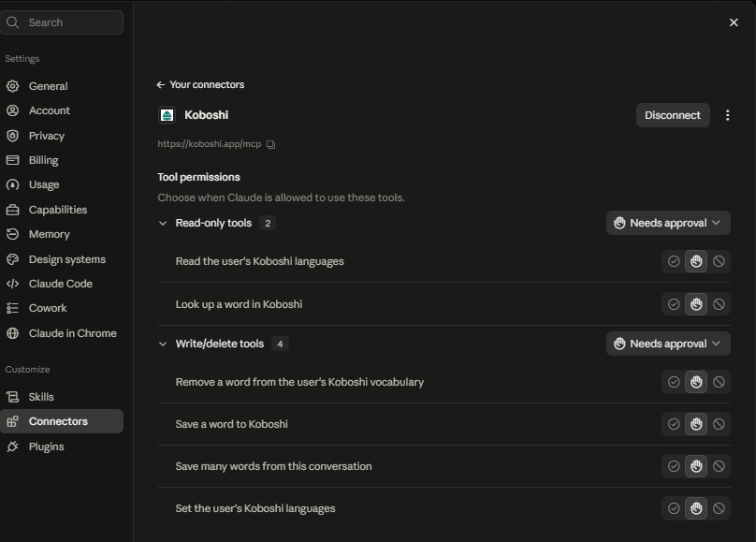Open the three-dot more options menu

[x=728, y=115]
